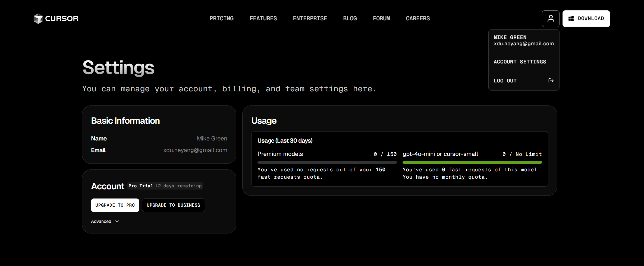Click the Settings page heading
Image resolution: width=644 pixels, height=266 pixels.
tap(118, 68)
